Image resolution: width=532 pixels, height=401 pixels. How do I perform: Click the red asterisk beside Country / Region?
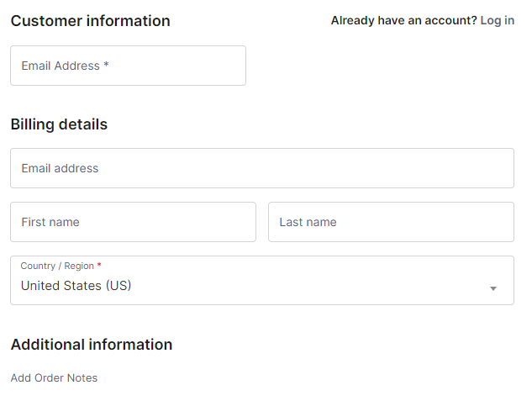point(99,266)
